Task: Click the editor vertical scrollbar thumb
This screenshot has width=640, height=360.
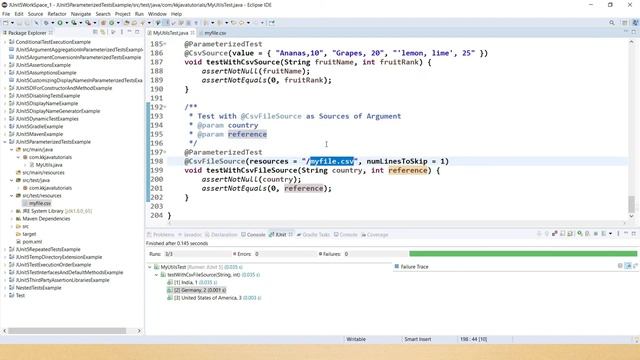Action: point(631,204)
